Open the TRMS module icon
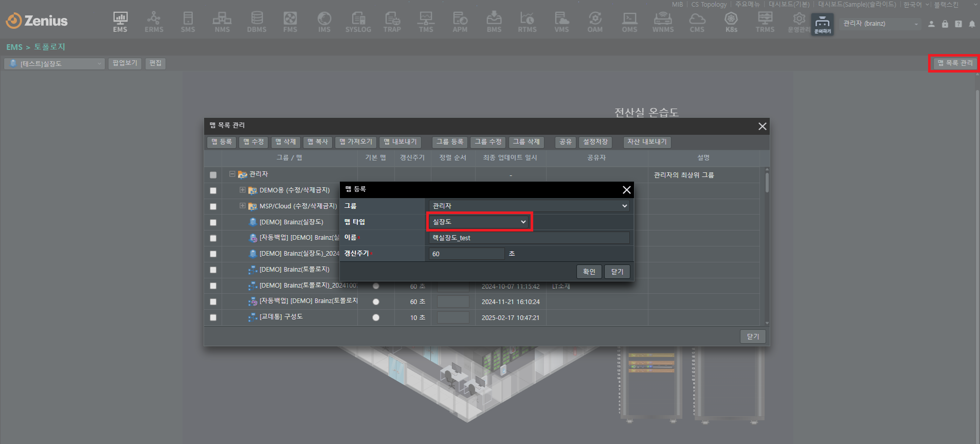Viewport: 980px width, 444px height. coord(765,22)
